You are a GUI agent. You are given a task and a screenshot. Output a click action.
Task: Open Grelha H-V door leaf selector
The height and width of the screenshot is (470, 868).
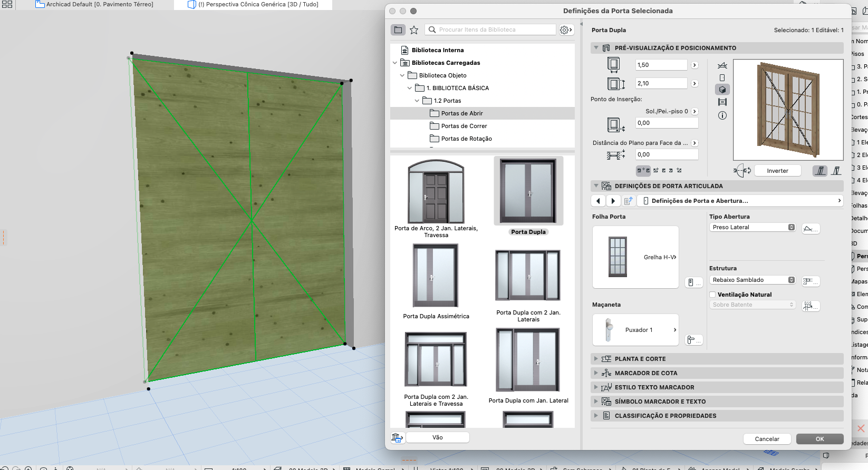(635, 257)
